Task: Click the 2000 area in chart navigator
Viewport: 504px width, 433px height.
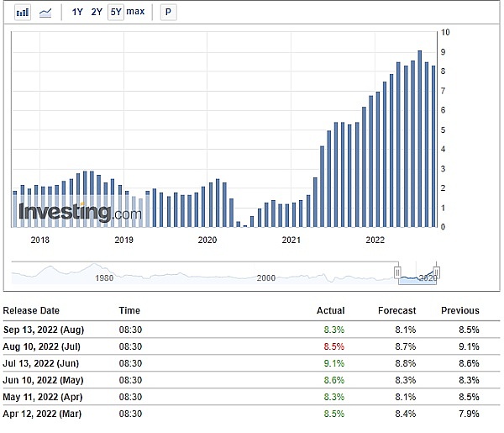Action: coord(265,277)
